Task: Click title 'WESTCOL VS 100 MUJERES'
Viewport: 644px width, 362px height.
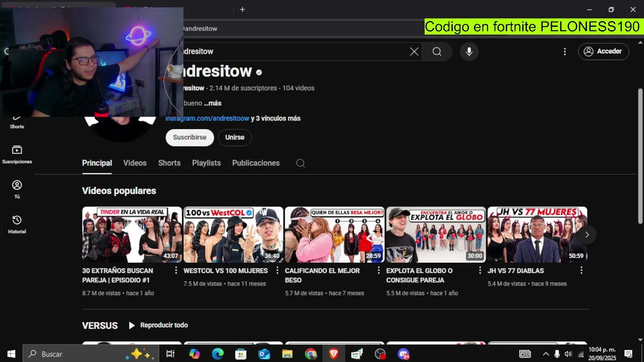Action: coord(225,270)
